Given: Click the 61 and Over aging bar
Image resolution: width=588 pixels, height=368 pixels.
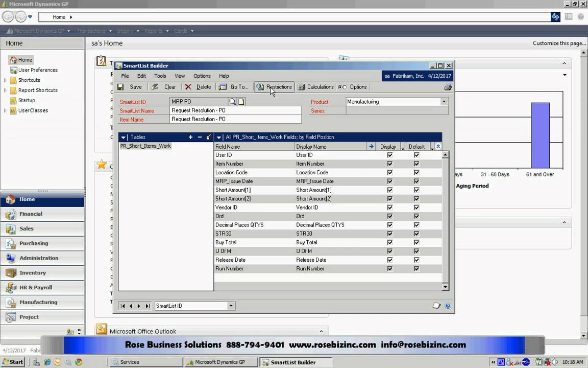Looking at the screenshot, I should coord(540,135).
